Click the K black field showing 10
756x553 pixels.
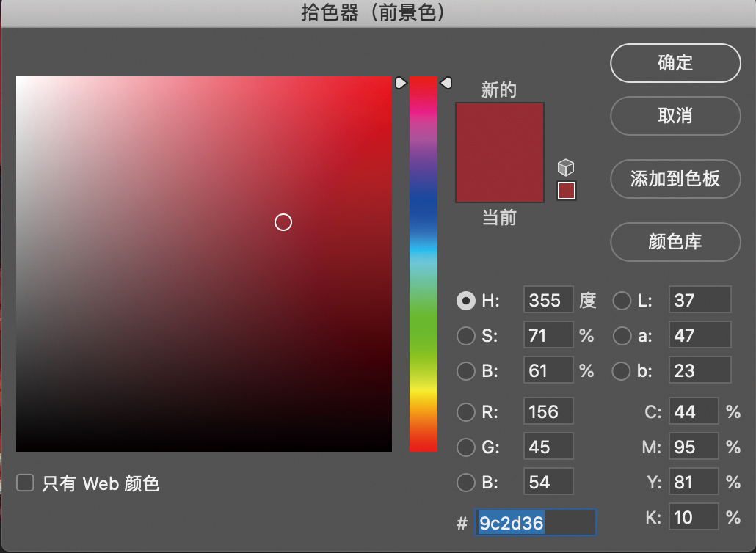[x=694, y=516]
